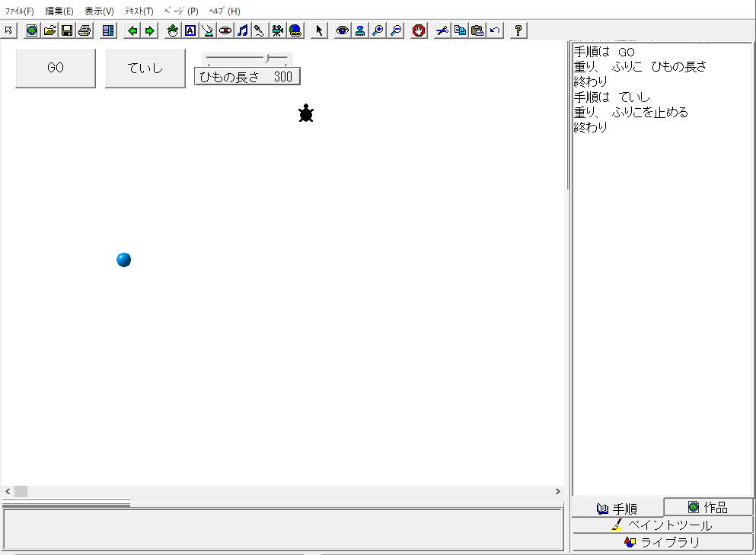Click the open file folder icon
Viewport: 756px width, 555px height.
click(49, 30)
